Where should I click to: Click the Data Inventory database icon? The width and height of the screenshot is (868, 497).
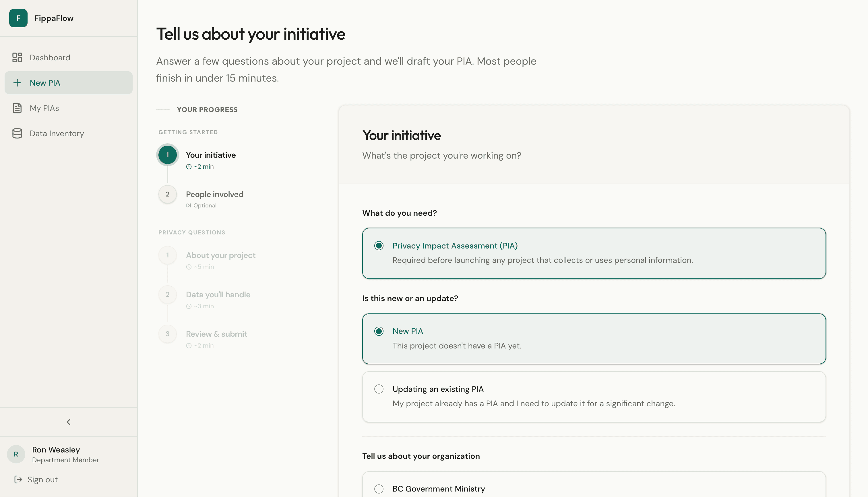pos(17,133)
